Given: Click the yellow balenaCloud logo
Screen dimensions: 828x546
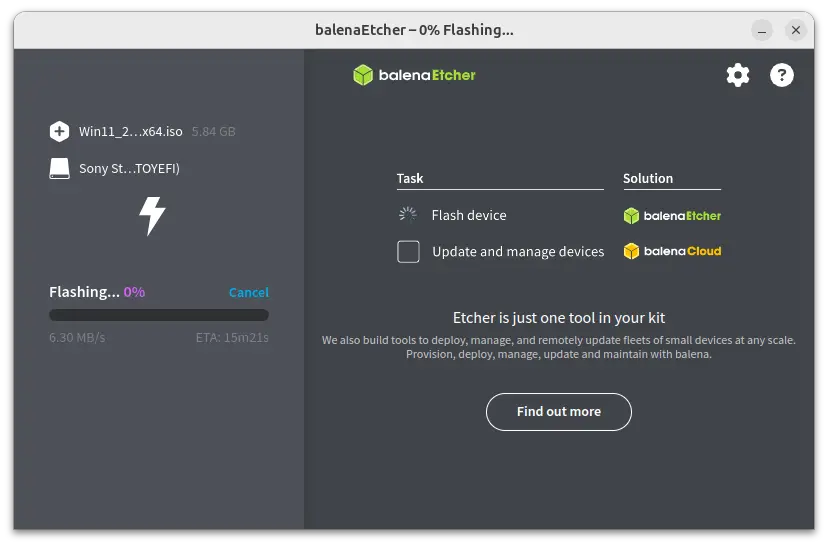Looking at the screenshot, I should tap(672, 251).
